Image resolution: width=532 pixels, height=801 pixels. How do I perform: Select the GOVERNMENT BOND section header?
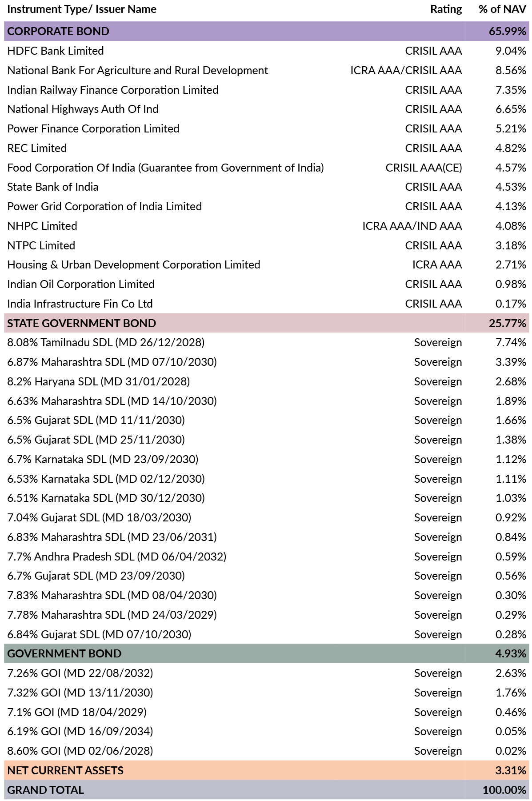tap(266, 653)
